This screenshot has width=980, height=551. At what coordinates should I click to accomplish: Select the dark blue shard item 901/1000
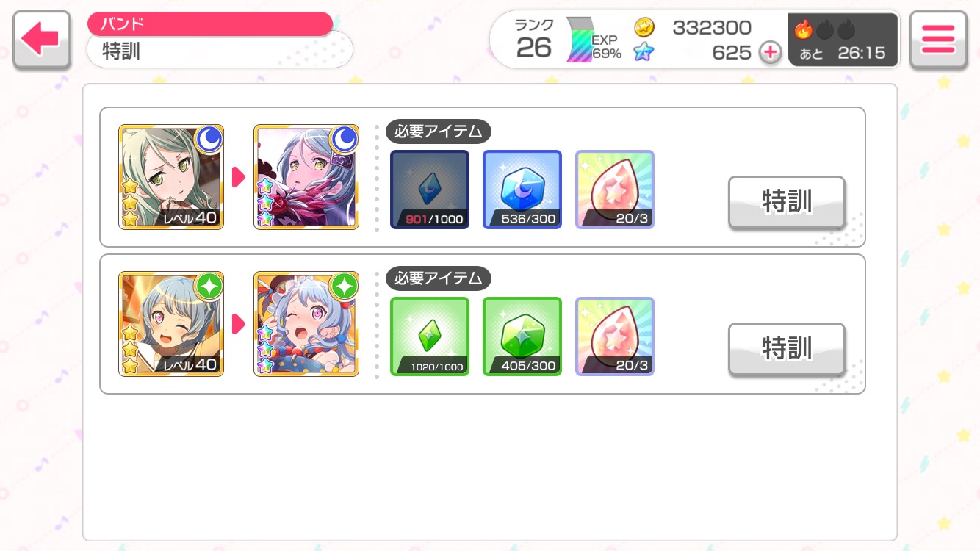(430, 190)
